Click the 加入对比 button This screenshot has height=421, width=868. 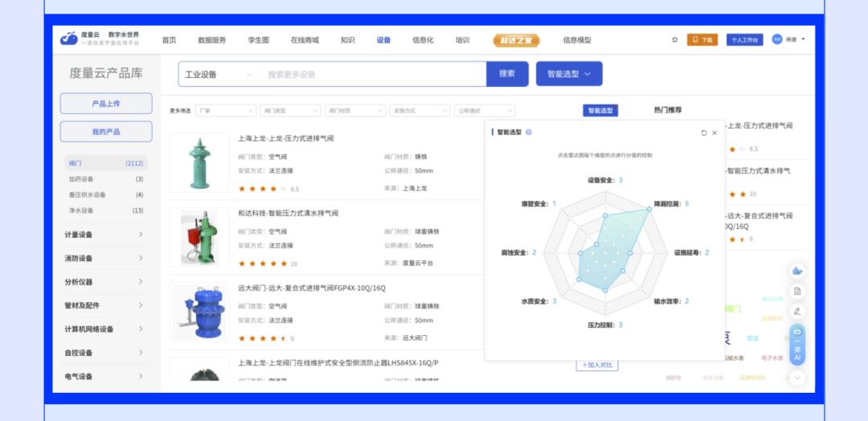tap(596, 365)
